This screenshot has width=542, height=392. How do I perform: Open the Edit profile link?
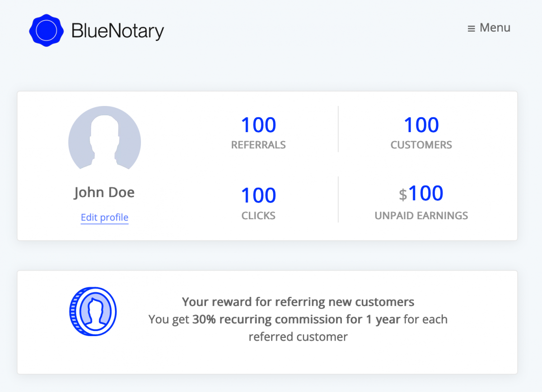104,217
